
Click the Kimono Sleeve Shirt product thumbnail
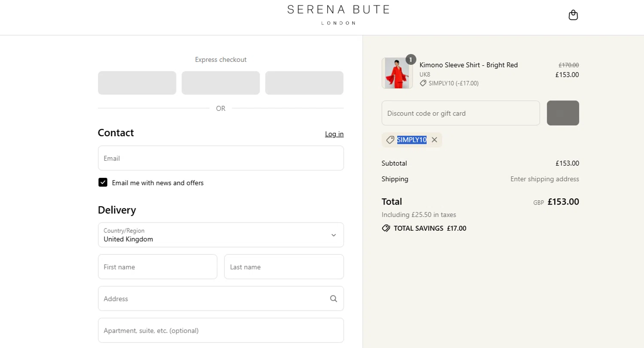click(x=397, y=73)
